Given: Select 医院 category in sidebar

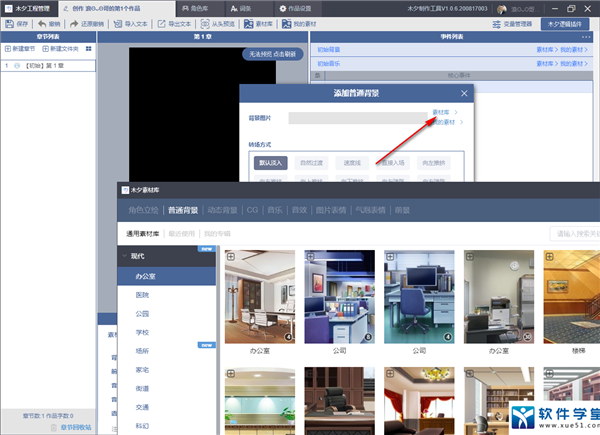Looking at the screenshot, I should click(142, 295).
